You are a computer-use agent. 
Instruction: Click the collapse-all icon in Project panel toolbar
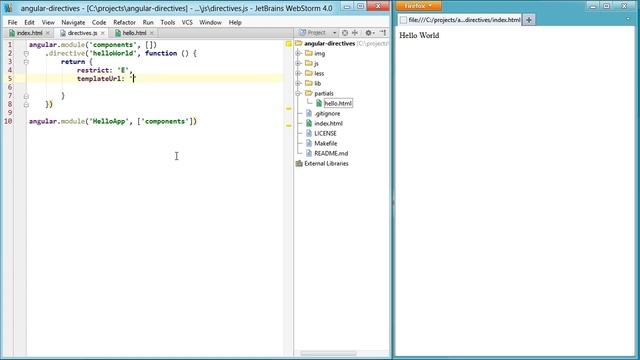(x=355, y=33)
